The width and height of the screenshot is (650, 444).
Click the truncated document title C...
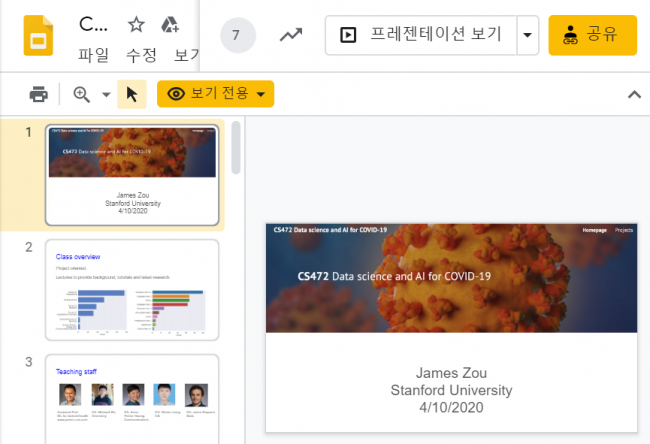click(93, 24)
